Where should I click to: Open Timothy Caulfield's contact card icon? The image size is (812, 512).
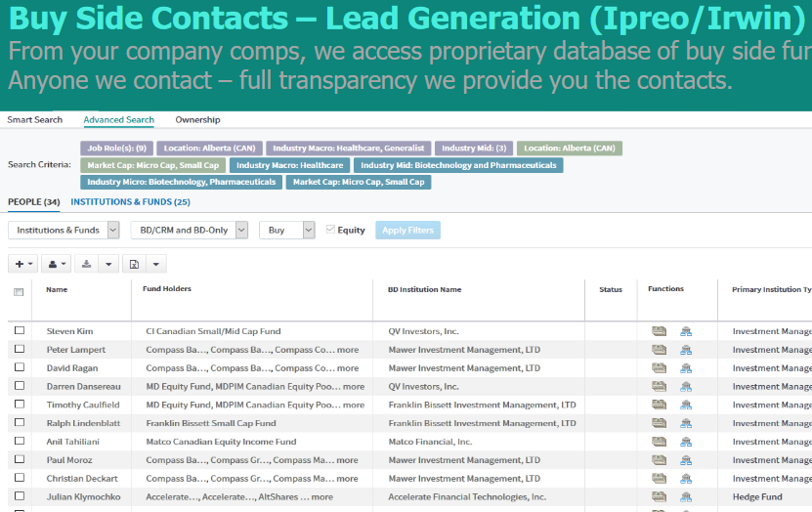click(659, 405)
